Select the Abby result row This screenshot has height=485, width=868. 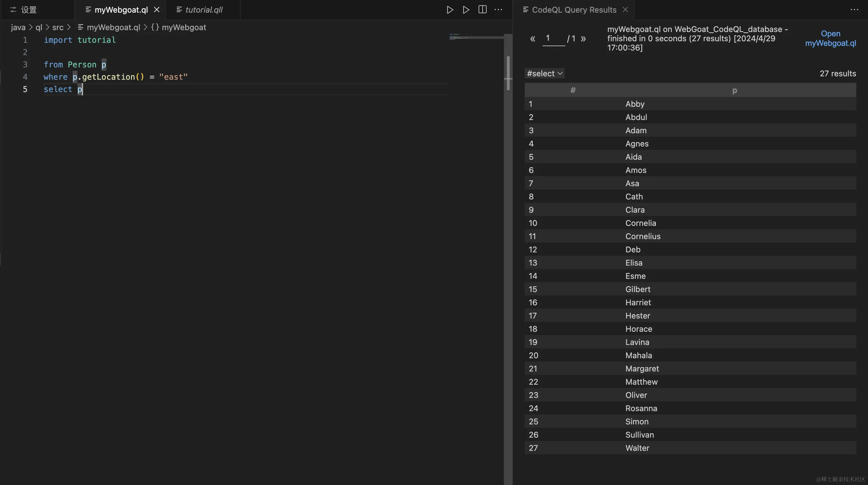point(691,104)
